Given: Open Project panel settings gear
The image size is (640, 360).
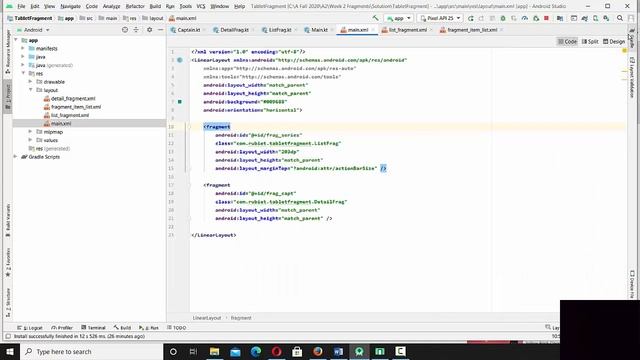Looking at the screenshot, I should [x=149, y=30].
